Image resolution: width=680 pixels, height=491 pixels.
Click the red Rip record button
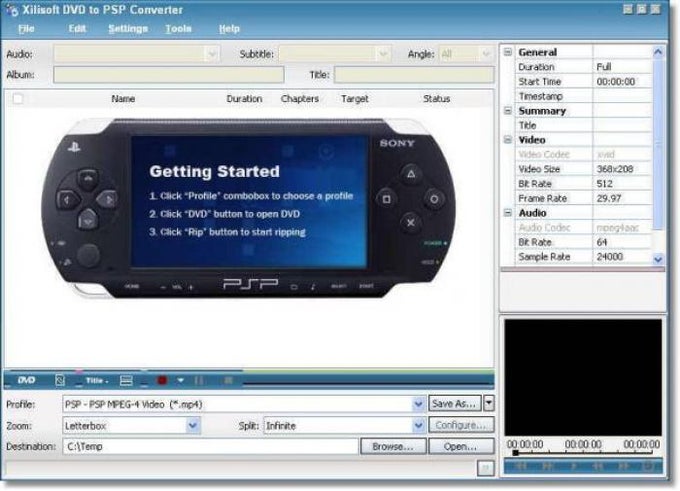(162, 380)
